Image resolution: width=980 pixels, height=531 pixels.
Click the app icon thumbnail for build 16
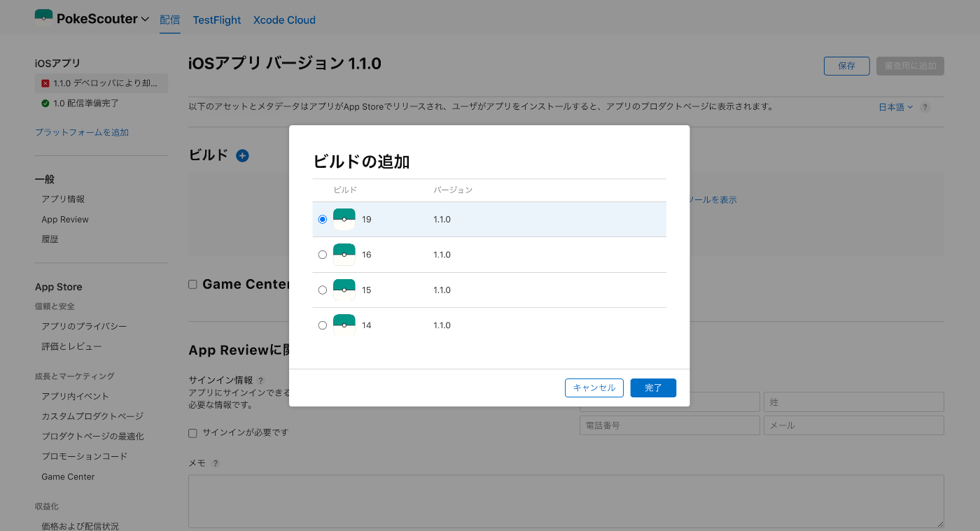(344, 255)
